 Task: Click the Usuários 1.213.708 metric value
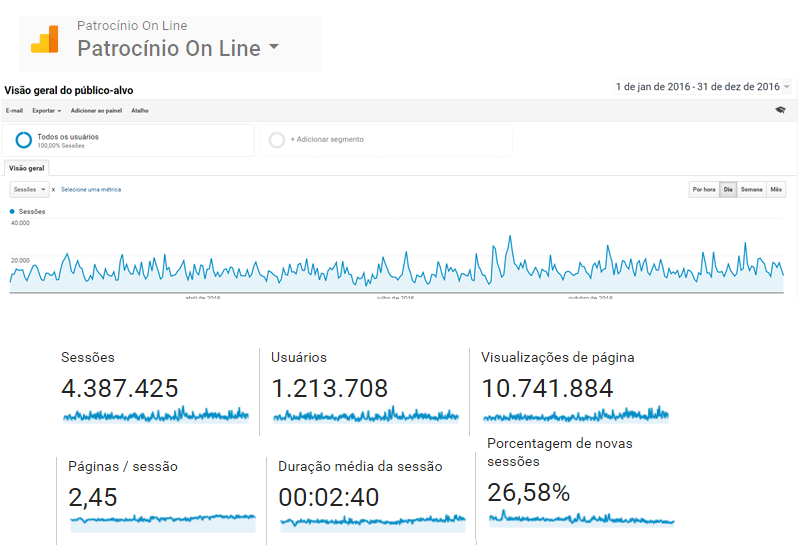(x=330, y=388)
